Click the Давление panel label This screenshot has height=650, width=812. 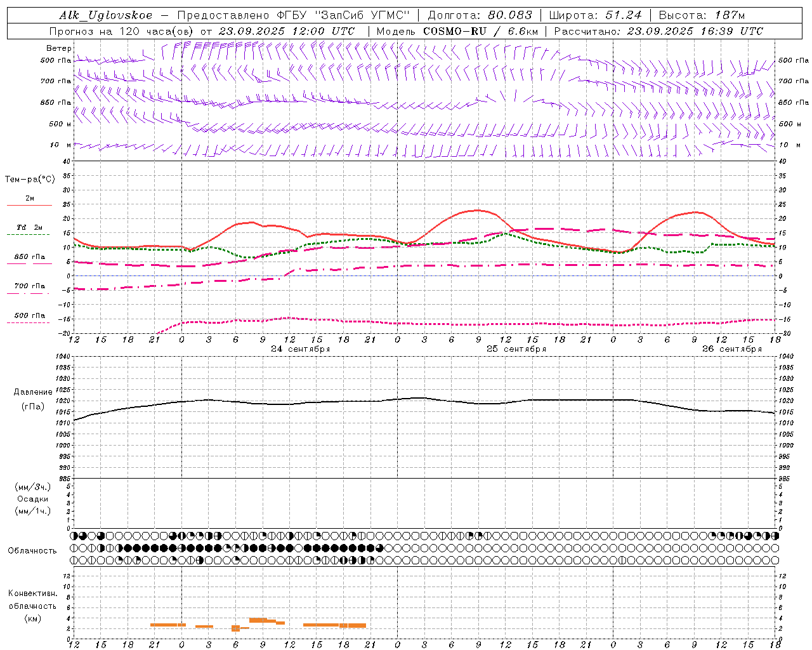(x=32, y=392)
